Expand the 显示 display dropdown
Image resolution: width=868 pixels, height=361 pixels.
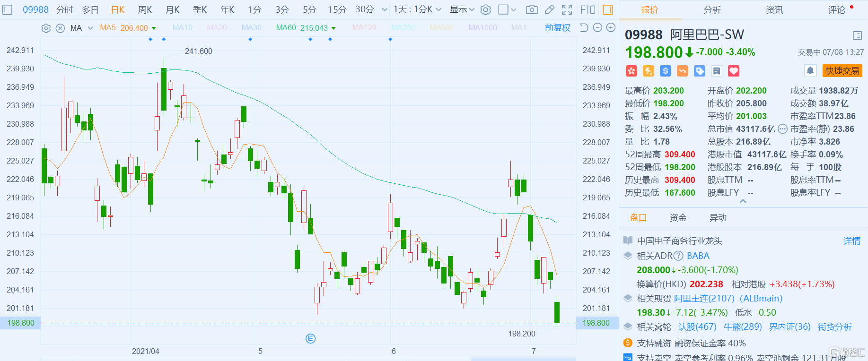(x=462, y=9)
